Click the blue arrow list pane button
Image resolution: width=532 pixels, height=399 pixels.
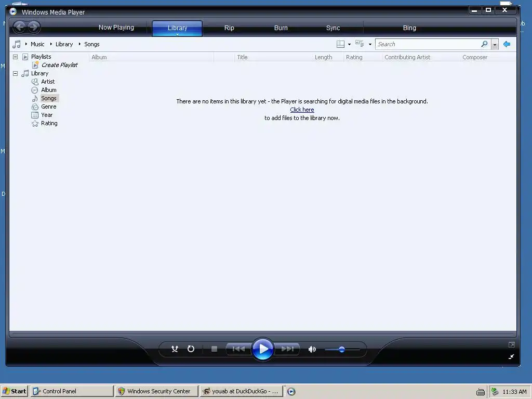507,44
